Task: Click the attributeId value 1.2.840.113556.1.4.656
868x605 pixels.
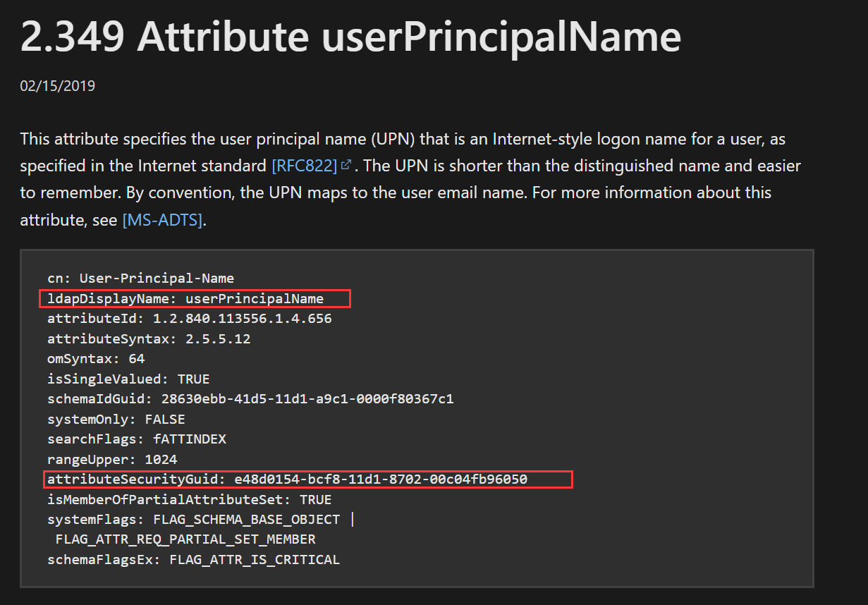Action: point(243,319)
